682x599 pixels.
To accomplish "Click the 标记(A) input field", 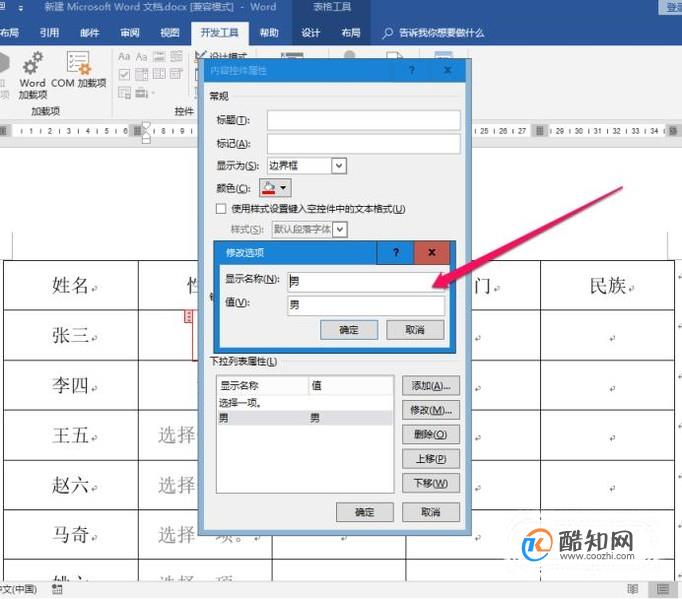I will coord(363,144).
